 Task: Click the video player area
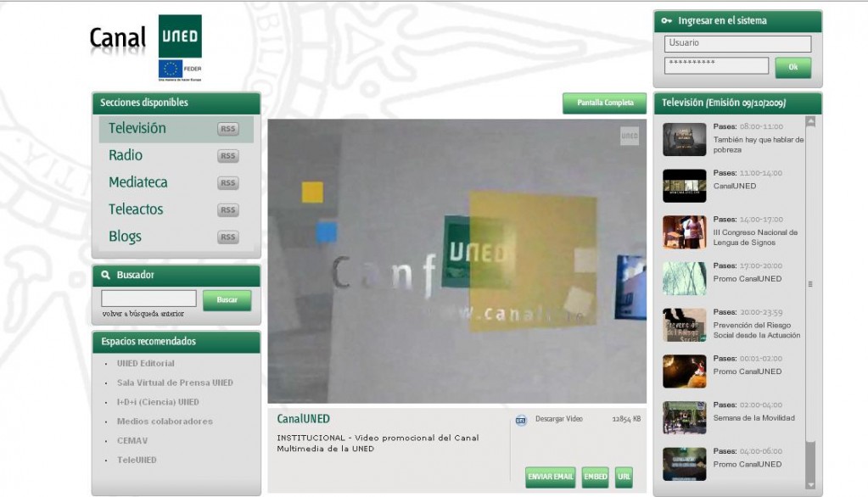(457, 261)
